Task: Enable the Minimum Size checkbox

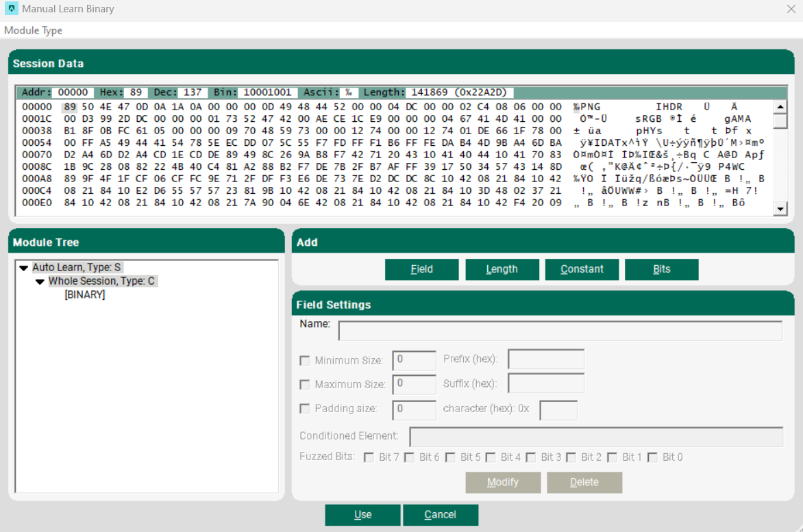Action: click(x=305, y=361)
